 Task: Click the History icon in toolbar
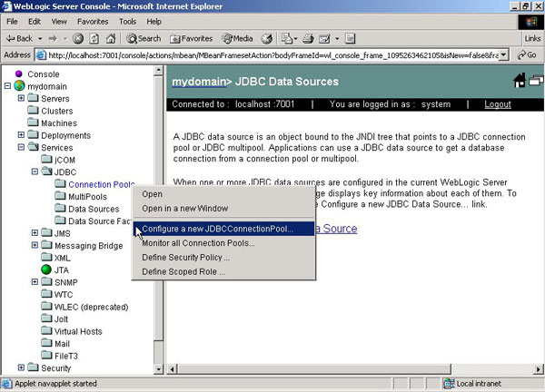pyautogui.click(x=267, y=38)
